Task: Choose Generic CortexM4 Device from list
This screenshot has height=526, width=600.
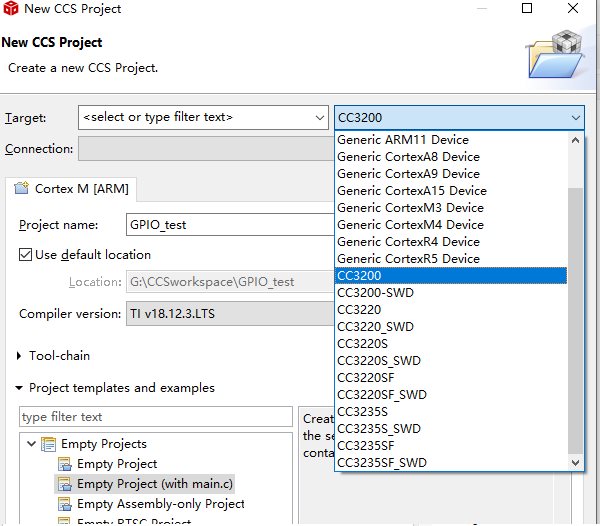Action: [409, 224]
